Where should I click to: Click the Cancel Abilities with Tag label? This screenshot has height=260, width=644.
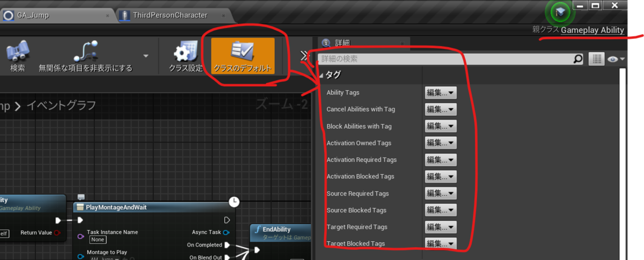(361, 109)
